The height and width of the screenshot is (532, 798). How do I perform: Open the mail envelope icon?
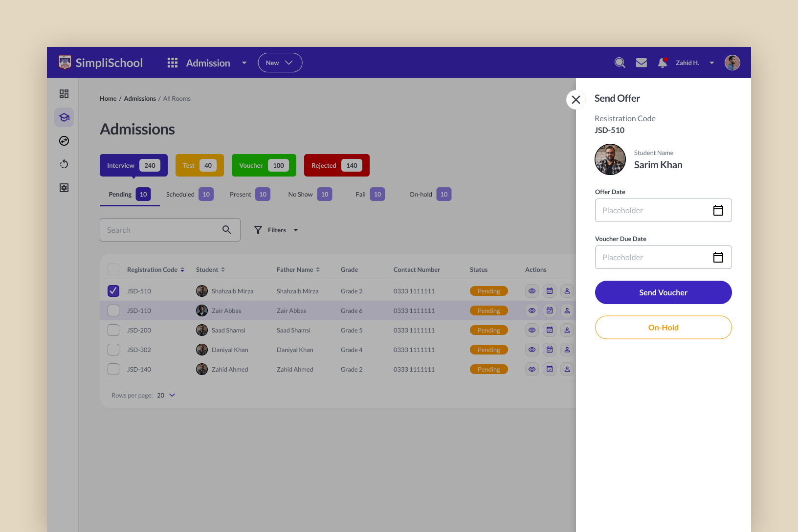tap(642, 63)
